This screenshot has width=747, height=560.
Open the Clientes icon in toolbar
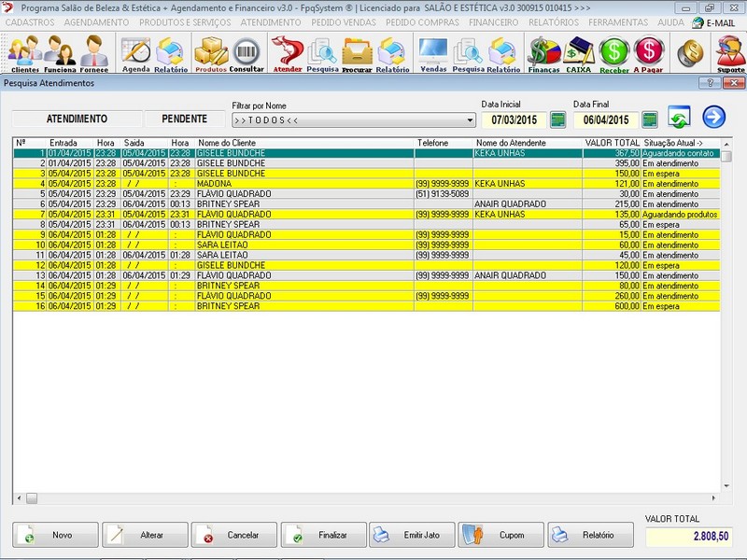pyautogui.click(x=23, y=54)
